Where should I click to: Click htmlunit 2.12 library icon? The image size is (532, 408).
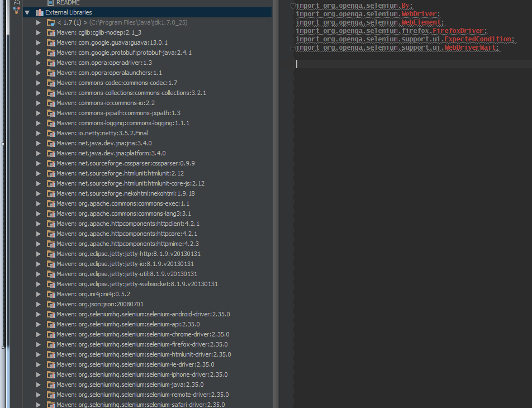[x=51, y=173]
